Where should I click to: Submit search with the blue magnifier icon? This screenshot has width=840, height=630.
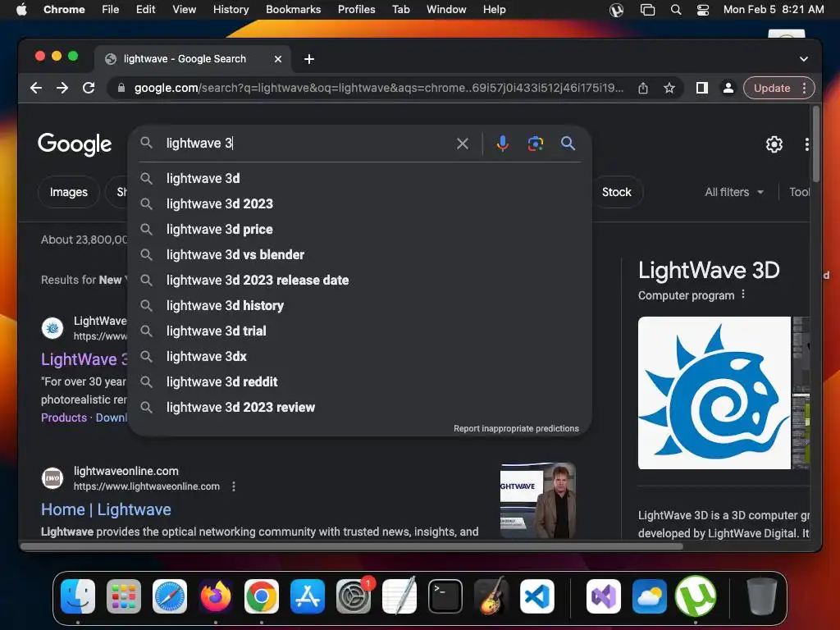pos(568,143)
